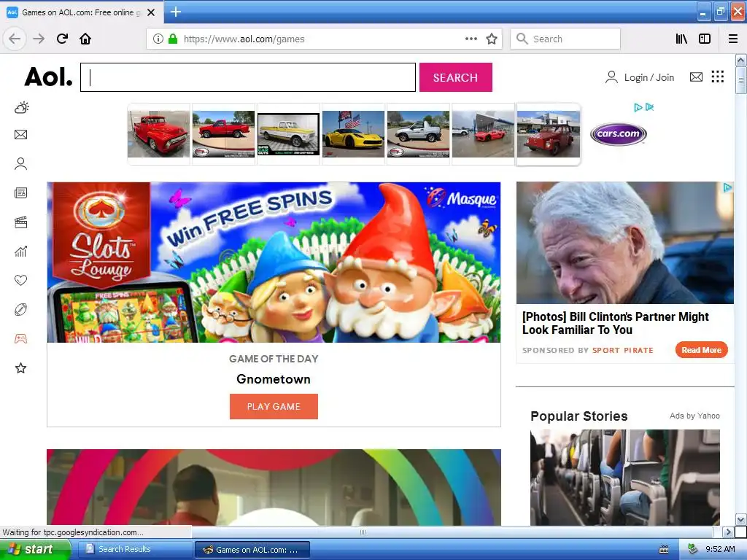This screenshot has height=560, width=747.
Task: Open the airplane cabin Popular Stories image
Action: click(625, 477)
